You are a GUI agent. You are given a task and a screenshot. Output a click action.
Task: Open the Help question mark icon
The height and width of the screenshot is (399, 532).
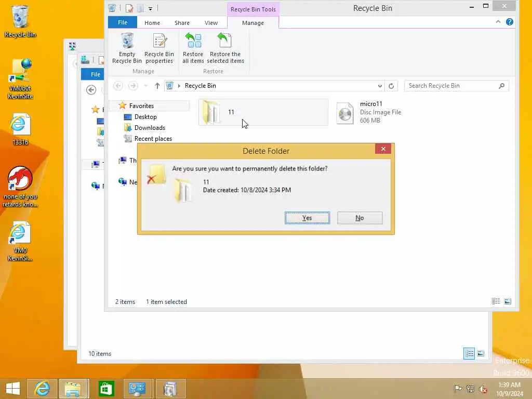(x=509, y=22)
